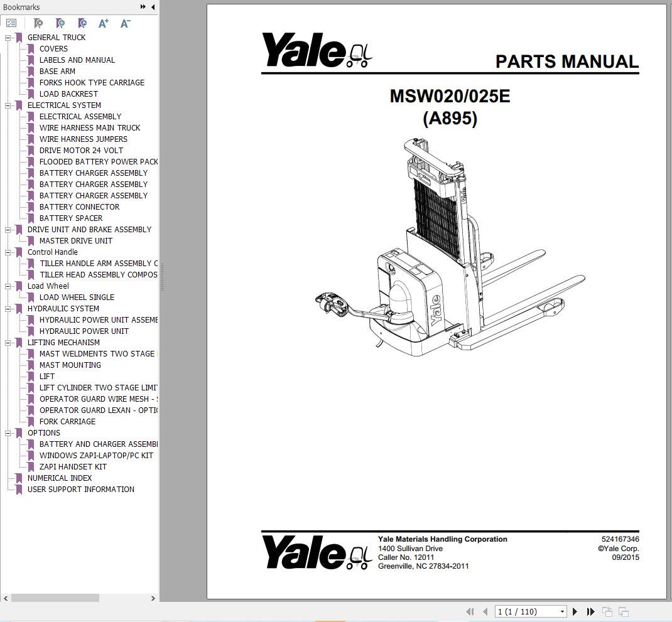
Task: Select the delete bookmark icon
Action: coord(38,23)
